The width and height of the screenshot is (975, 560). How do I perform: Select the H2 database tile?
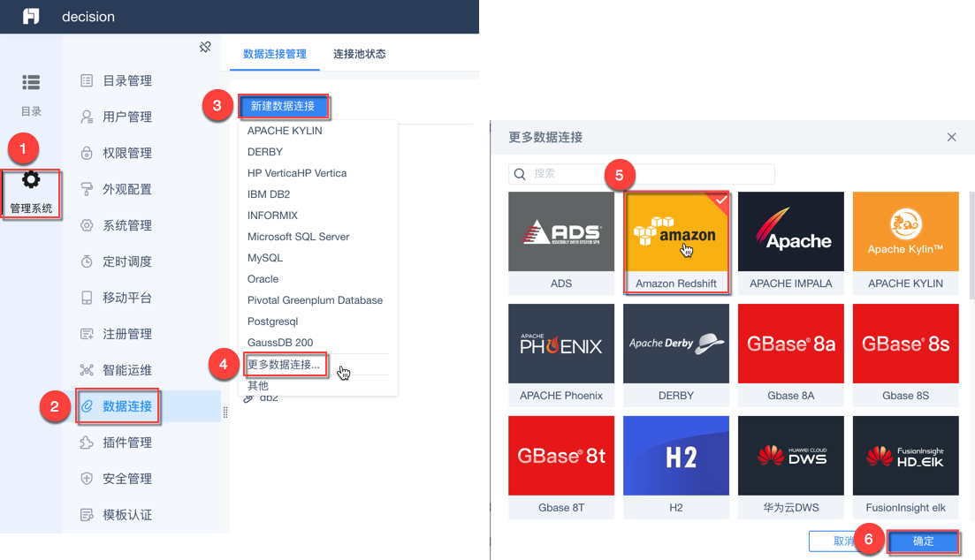(x=676, y=466)
